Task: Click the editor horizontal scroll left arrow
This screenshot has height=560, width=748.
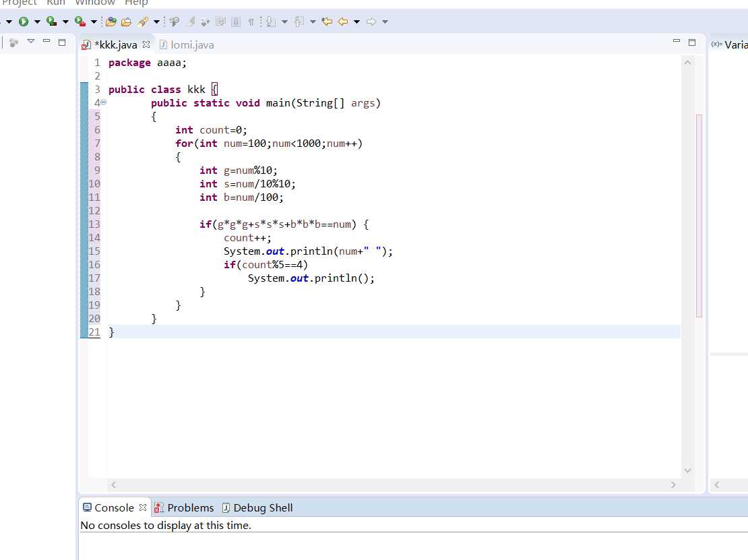Action: [x=113, y=485]
